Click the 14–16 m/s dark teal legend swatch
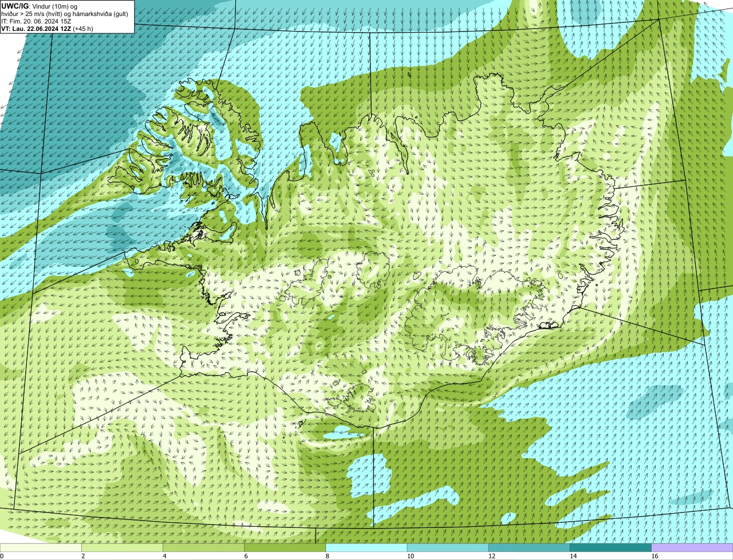Viewport: 733px width, 560px height. [x=610, y=547]
